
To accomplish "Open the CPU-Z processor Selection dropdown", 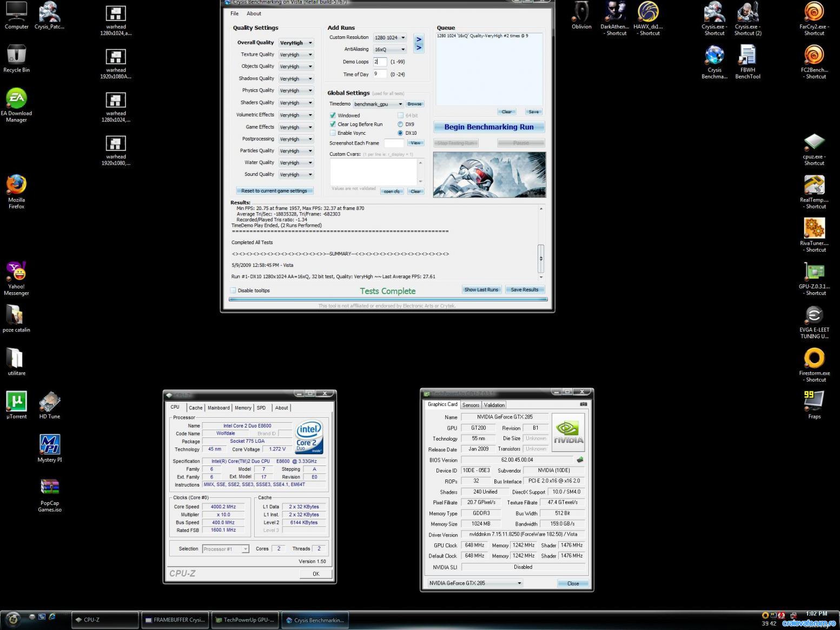I will (x=226, y=549).
